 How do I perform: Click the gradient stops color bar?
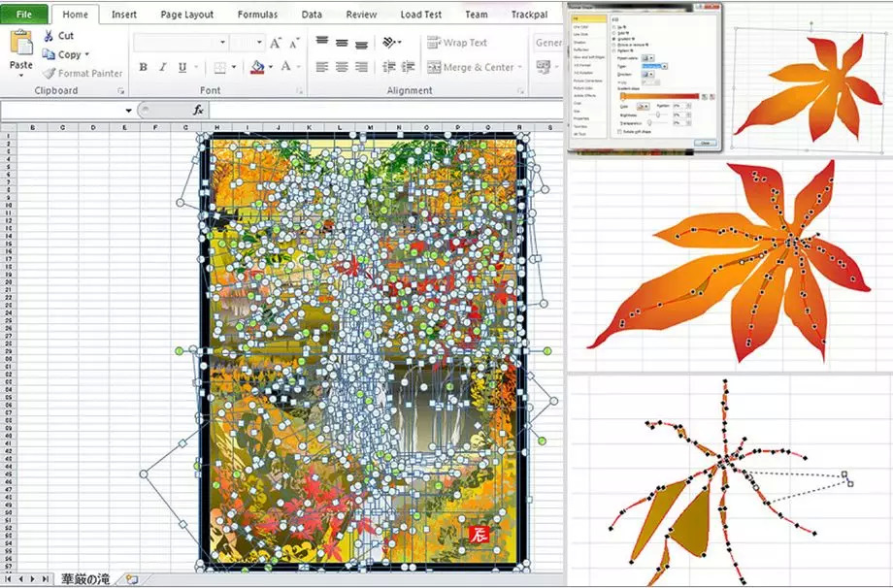point(659,96)
